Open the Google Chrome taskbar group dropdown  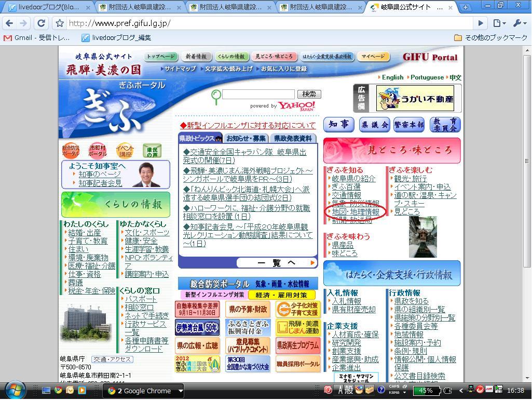pyautogui.click(x=181, y=391)
